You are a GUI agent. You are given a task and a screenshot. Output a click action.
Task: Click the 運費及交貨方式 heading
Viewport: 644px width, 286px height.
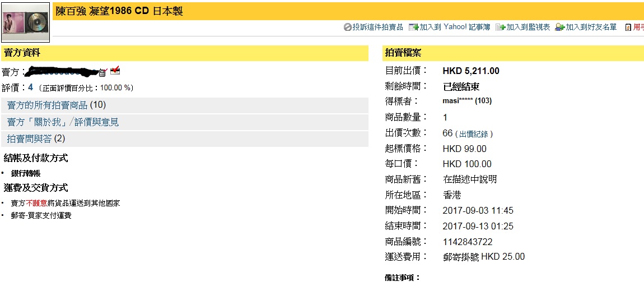coord(36,188)
